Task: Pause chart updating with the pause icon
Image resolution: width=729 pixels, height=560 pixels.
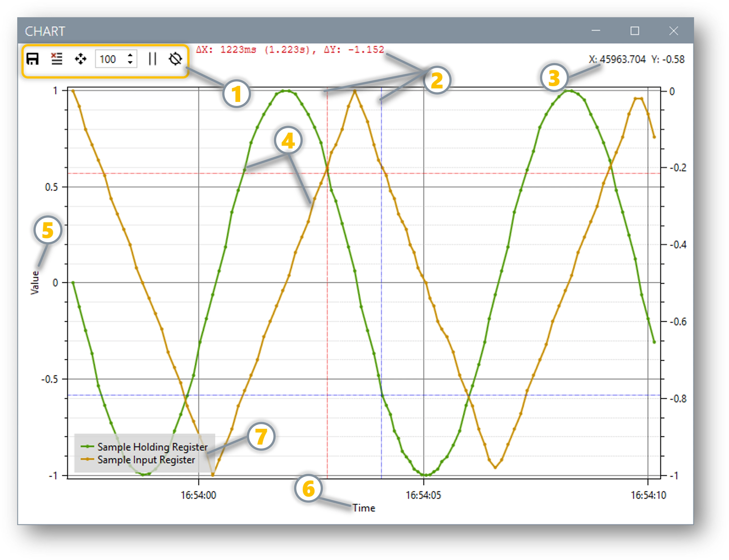Action: tap(152, 59)
